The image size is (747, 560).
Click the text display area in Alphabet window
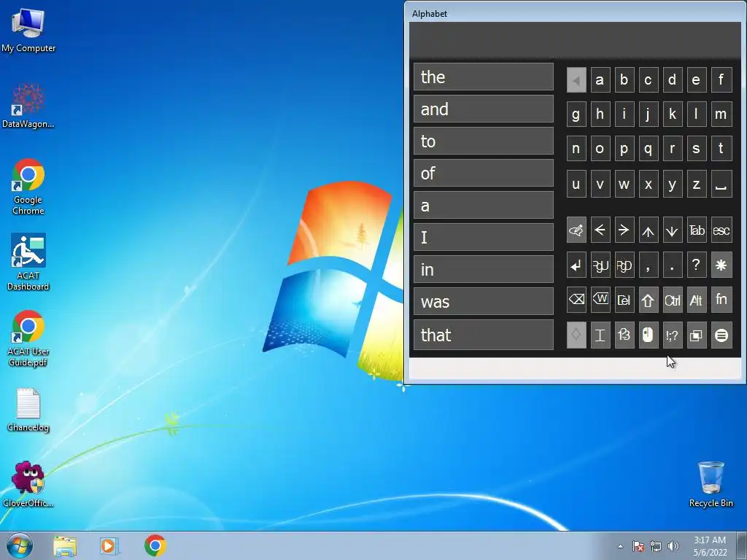pyautogui.click(x=575, y=40)
